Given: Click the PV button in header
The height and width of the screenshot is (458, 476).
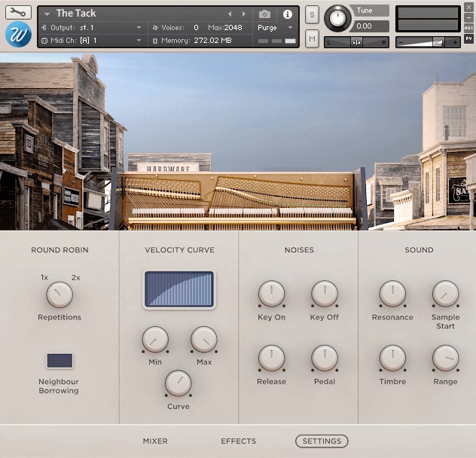Looking at the screenshot, I should pyautogui.click(x=469, y=38).
